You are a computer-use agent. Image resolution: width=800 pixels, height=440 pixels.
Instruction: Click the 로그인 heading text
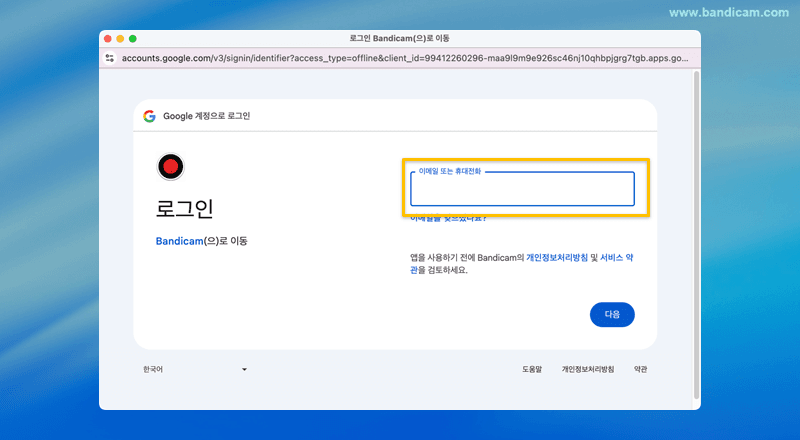[x=184, y=208]
